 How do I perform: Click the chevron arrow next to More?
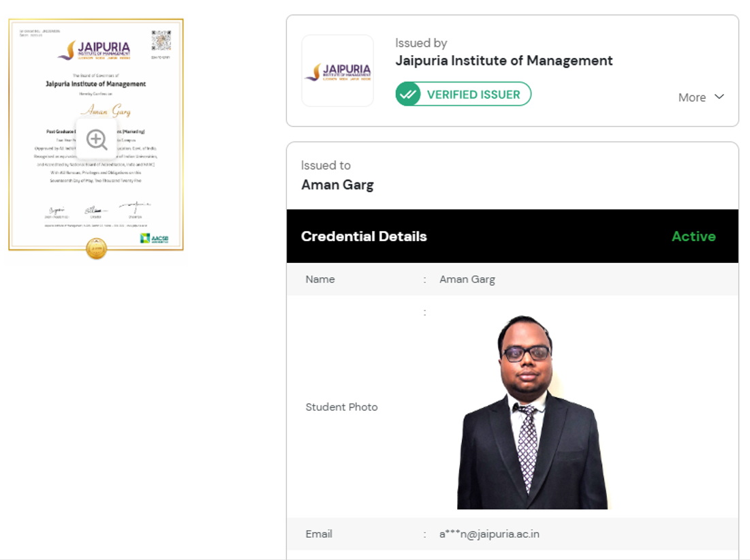pos(719,97)
